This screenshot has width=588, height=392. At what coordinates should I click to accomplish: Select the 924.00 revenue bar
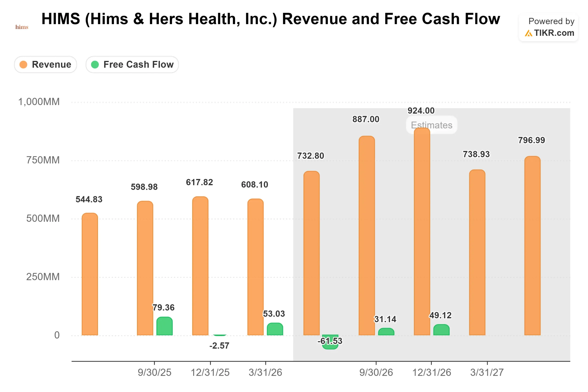tap(422, 231)
